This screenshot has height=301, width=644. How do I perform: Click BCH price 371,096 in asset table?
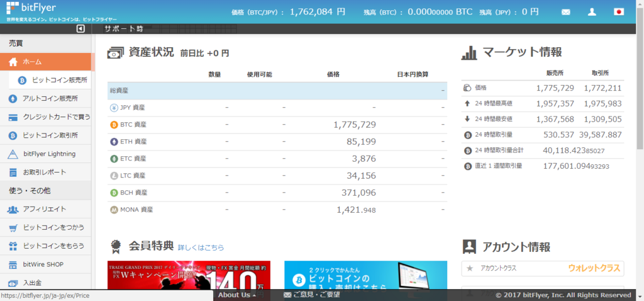click(x=358, y=193)
